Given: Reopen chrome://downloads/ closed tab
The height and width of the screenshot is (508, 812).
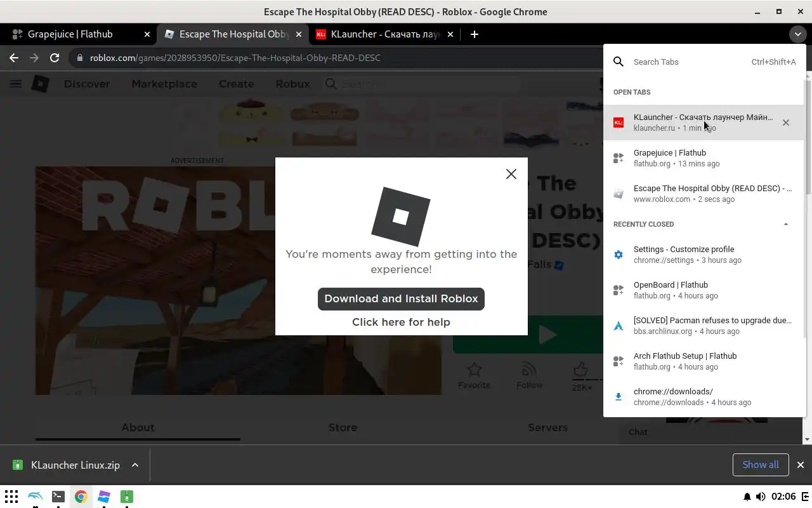Looking at the screenshot, I should [704, 397].
